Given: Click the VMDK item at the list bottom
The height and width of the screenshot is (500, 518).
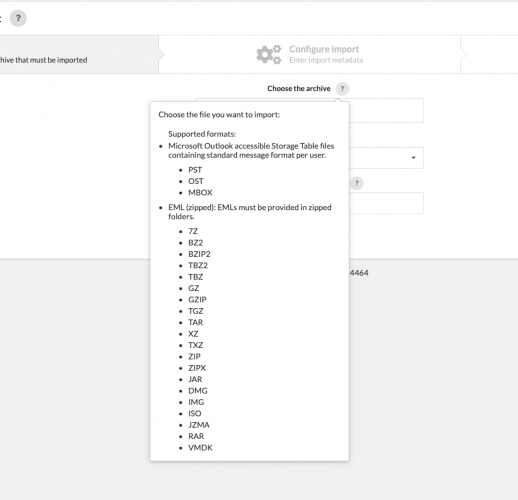Looking at the screenshot, I should coord(200,448).
